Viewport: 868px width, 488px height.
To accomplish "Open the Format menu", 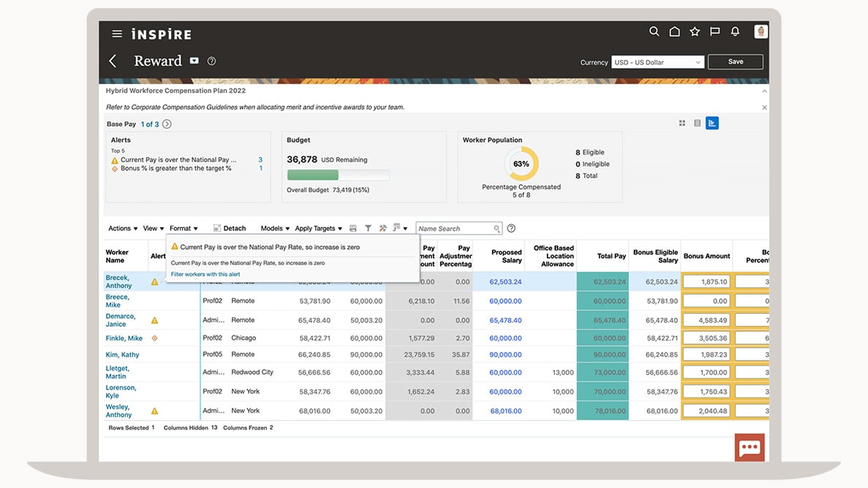I will point(184,229).
